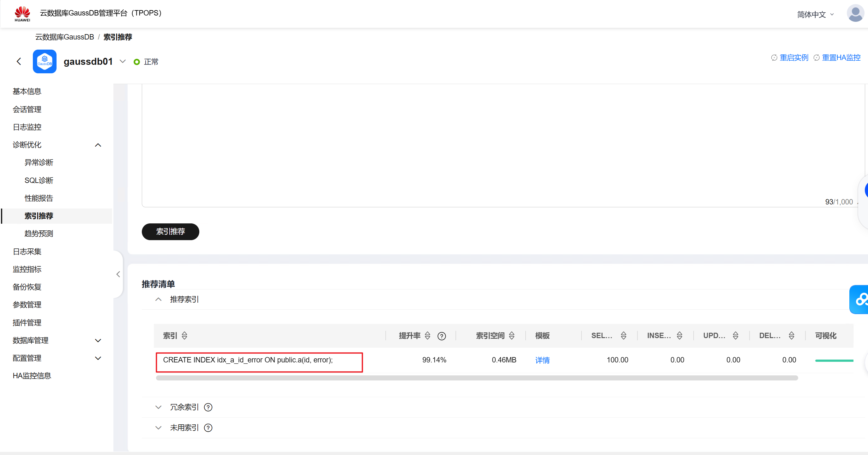868x455 pixels.
Task: Collapse the 诊断优化 sidebar group
Action: click(x=98, y=145)
